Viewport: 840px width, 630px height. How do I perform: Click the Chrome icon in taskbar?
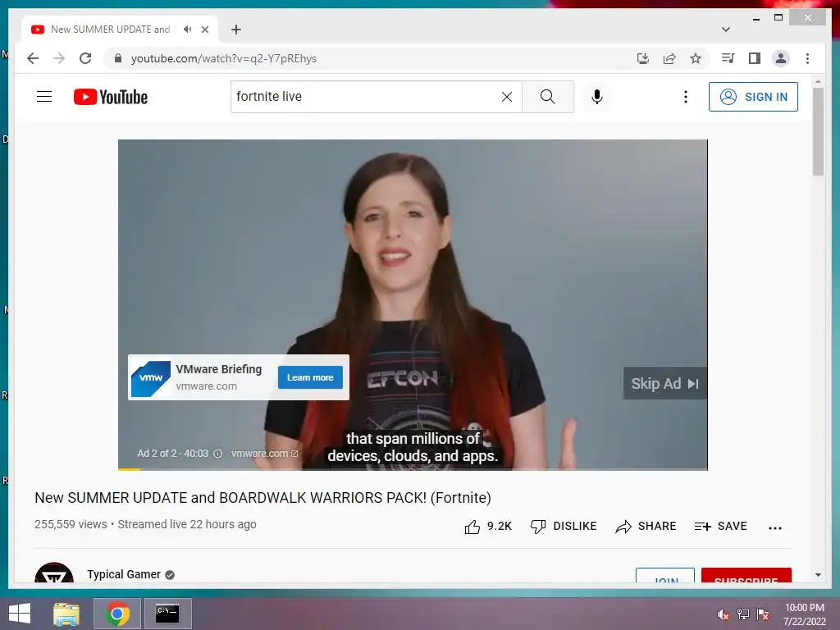117,614
